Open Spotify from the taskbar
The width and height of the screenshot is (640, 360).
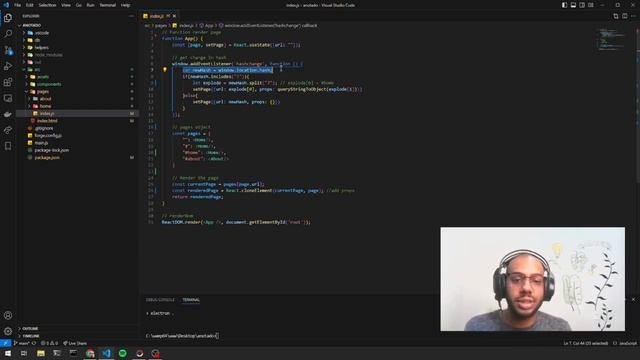click(x=123, y=353)
